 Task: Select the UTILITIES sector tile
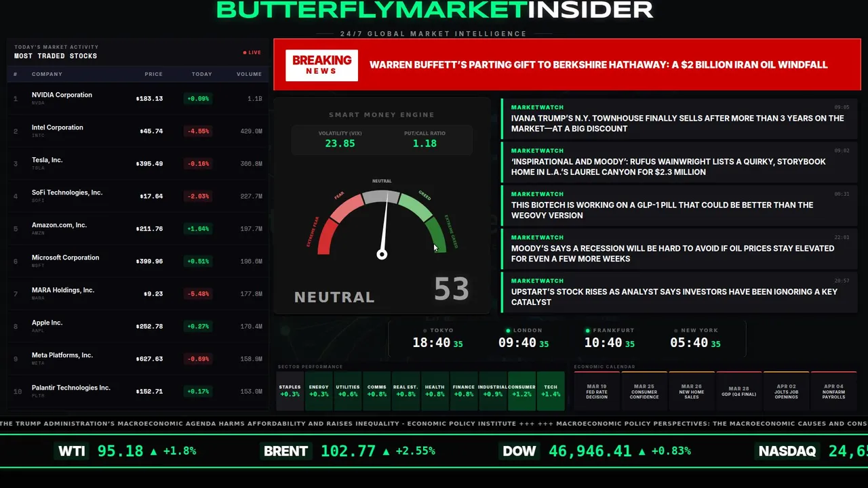coord(348,391)
